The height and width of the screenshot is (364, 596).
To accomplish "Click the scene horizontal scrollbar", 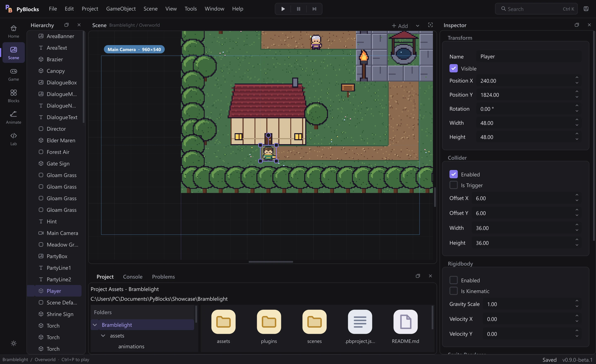I will [271, 262].
